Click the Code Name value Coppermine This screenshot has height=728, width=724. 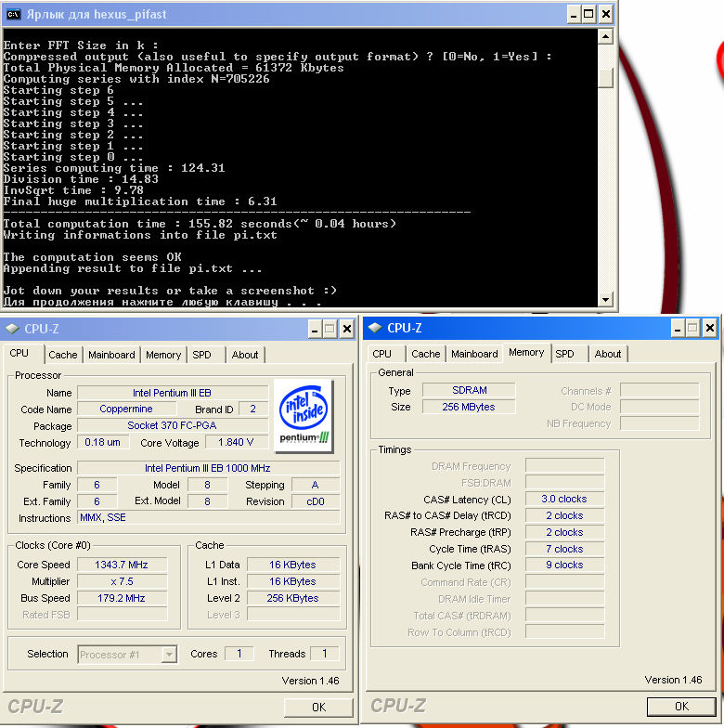tap(126, 409)
